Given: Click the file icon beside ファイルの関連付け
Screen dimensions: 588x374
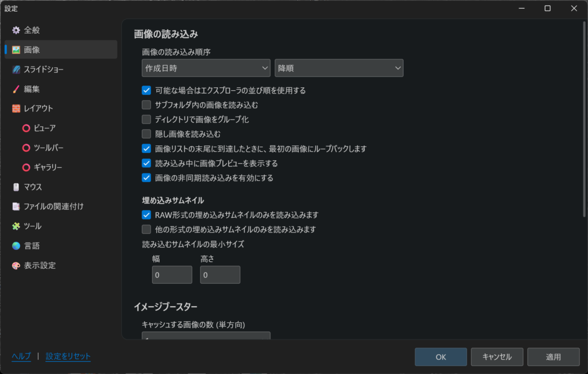Looking at the screenshot, I should (16, 206).
